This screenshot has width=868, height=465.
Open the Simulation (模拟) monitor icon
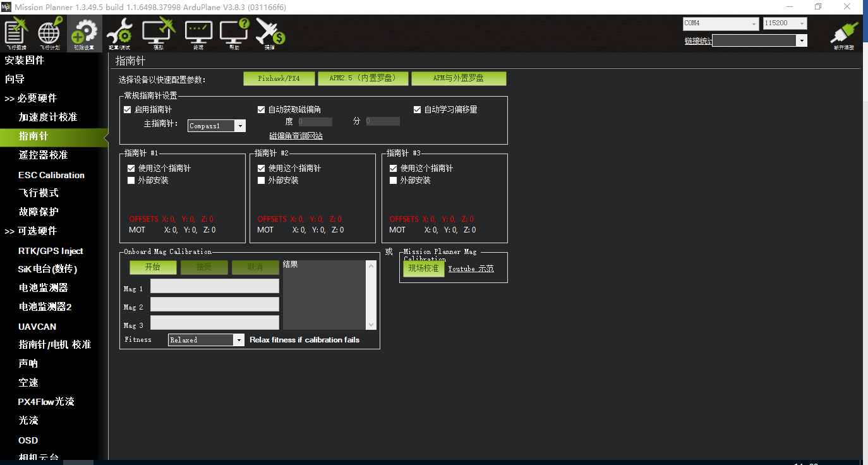click(x=158, y=33)
